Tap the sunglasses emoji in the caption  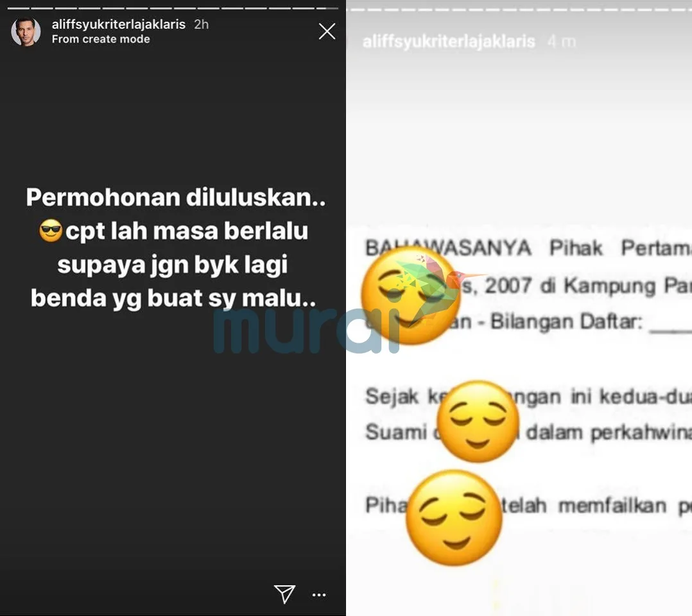point(51,231)
